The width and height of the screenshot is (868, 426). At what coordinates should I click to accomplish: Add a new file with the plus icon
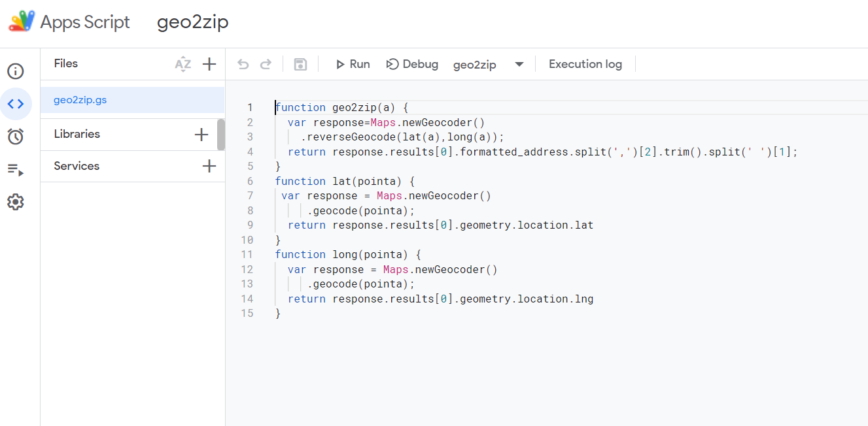[209, 63]
